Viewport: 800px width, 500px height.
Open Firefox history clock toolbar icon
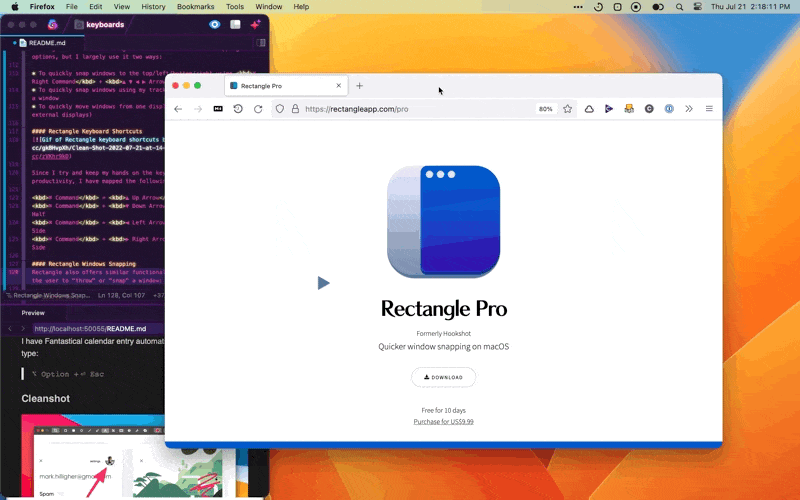pyautogui.click(x=238, y=109)
